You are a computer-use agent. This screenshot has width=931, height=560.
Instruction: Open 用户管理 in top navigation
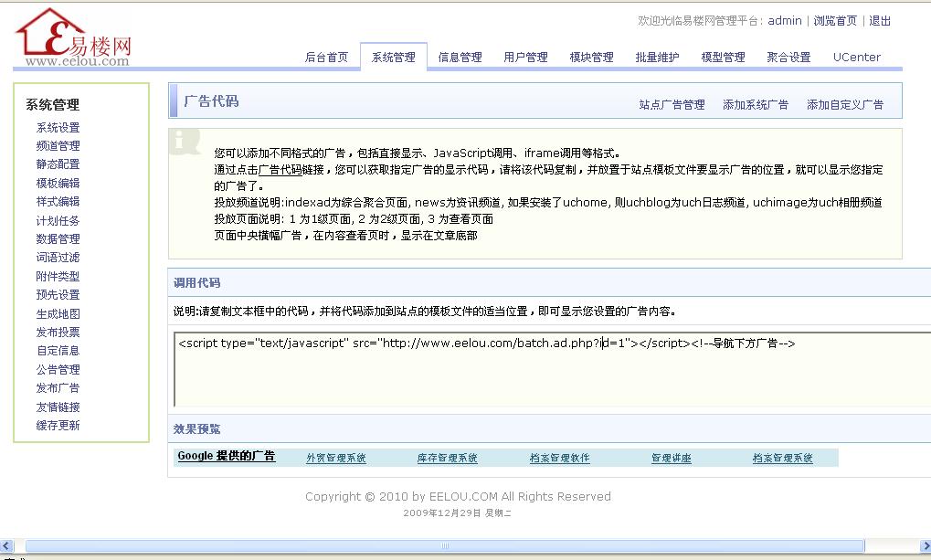[x=526, y=57]
